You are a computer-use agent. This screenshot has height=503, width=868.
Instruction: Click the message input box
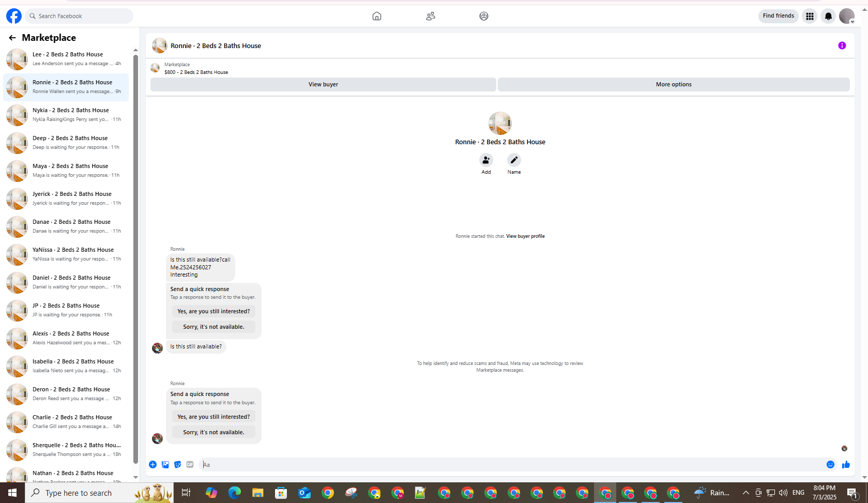pyautogui.click(x=512, y=465)
